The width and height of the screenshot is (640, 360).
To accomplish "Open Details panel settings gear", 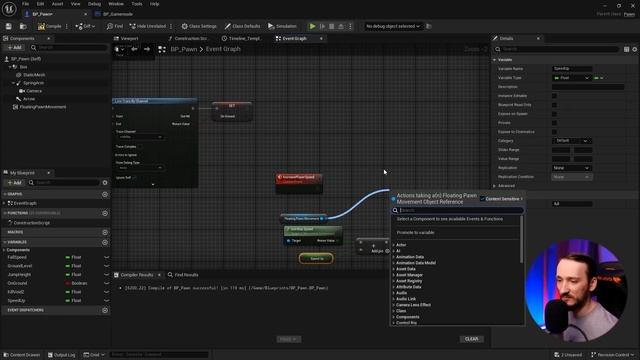I will tap(635, 49).
